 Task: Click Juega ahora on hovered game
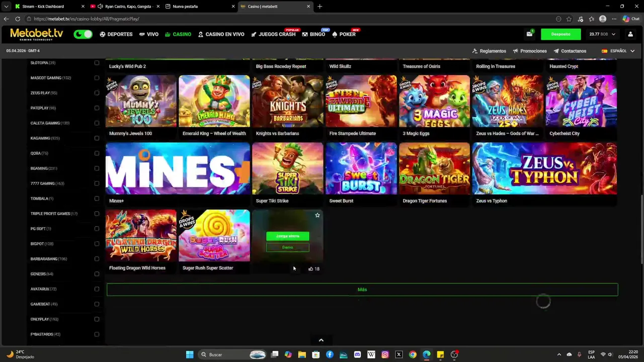coord(288,236)
